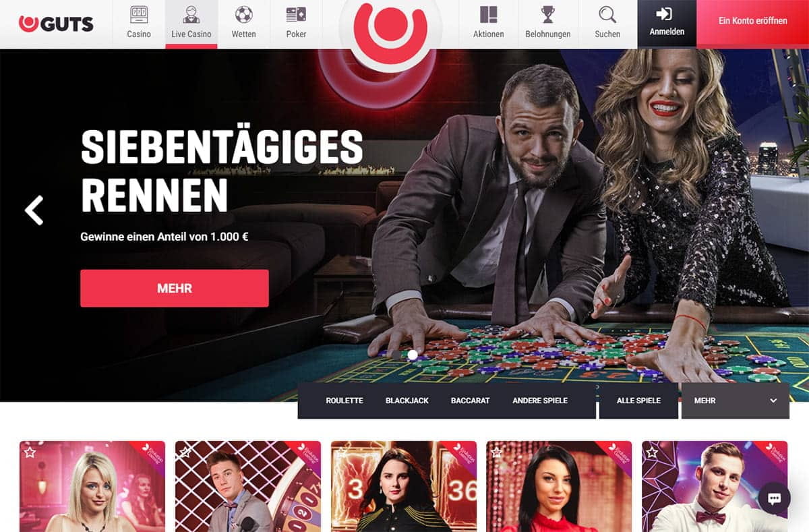Click the Suchen magnifier icon
The height and width of the screenshot is (532, 809).
pyautogui.click(x=607, y=15)
